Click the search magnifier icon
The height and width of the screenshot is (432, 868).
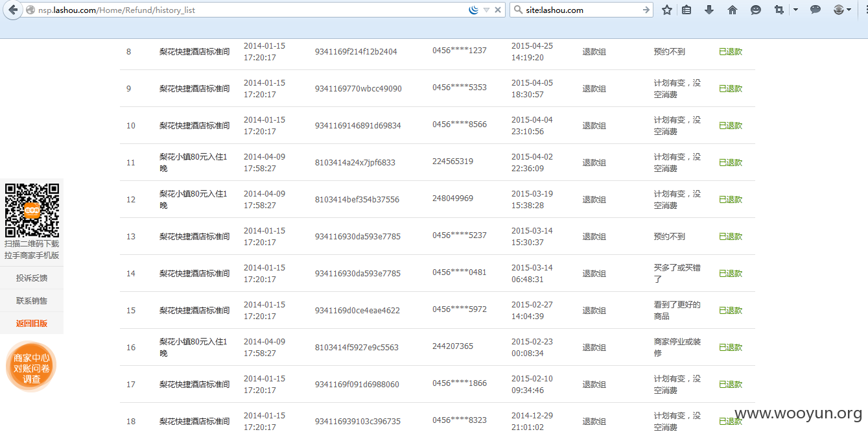519,10
